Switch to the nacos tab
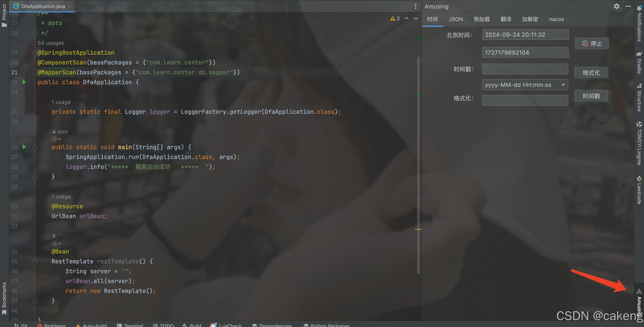This screenshot has width=644, height=327. (556, 19)
